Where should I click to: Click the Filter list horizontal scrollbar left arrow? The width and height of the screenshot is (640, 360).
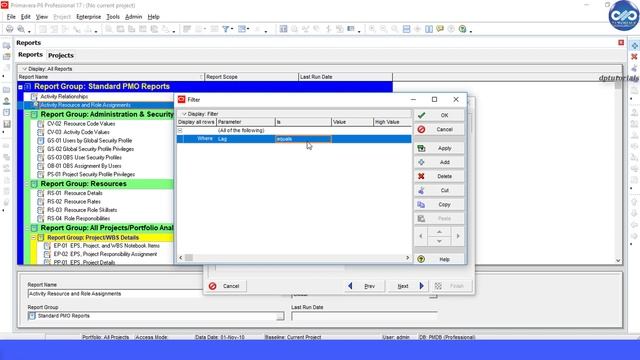point(181,258)
